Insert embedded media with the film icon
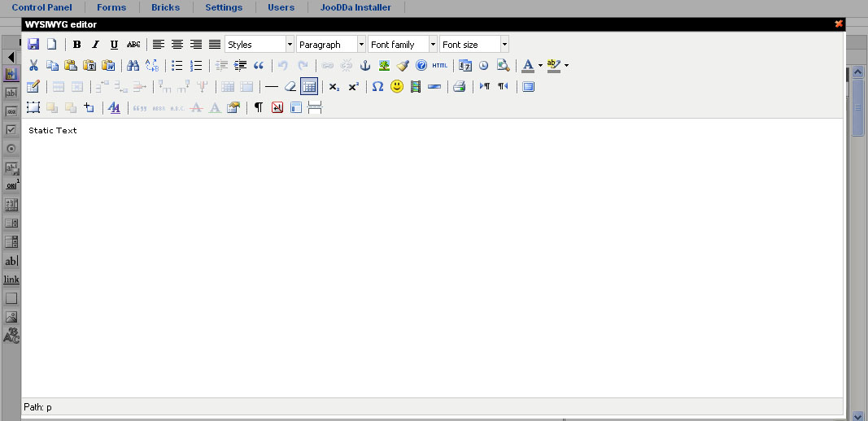The image size is (868, 421). coord(415,86)
